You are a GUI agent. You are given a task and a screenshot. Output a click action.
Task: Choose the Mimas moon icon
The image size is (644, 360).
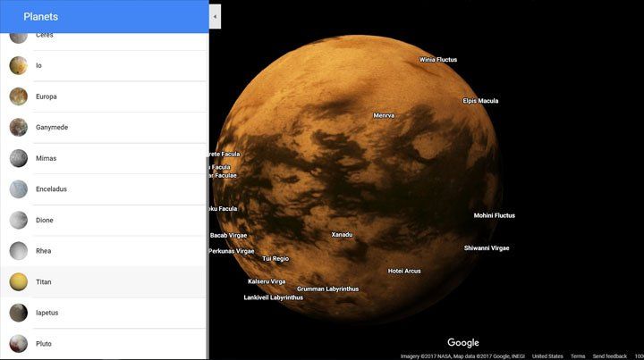18,158
